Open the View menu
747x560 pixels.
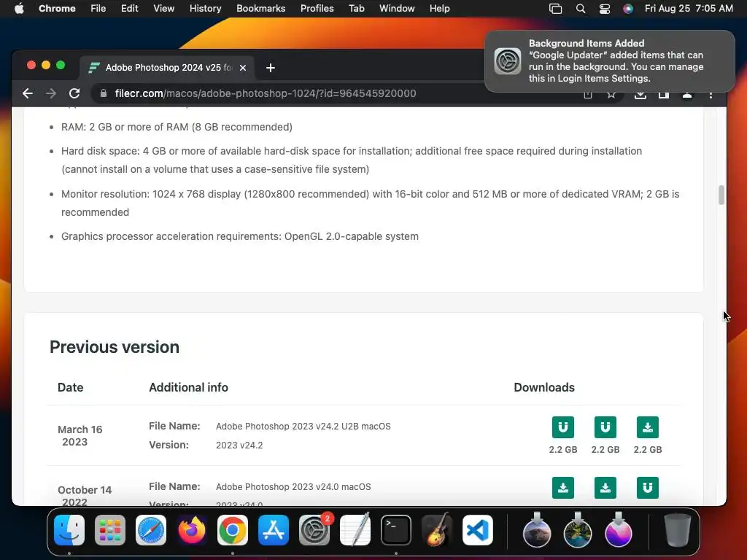pos(163,8)
